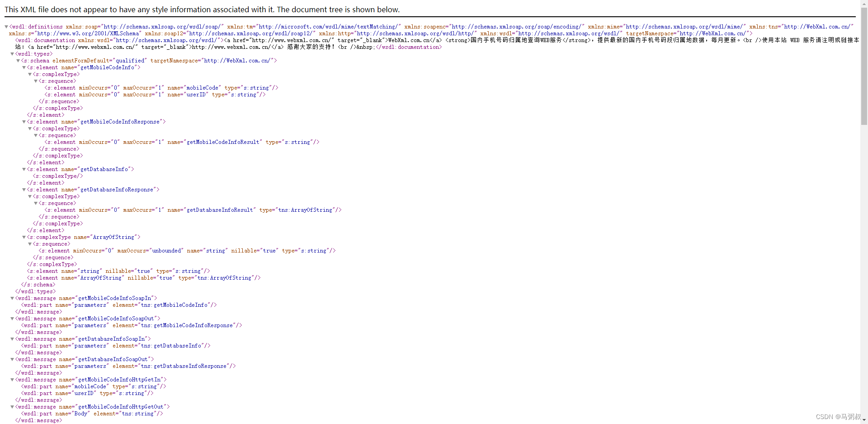
Task: Click the vertical scrollbar thumb
Action: [864, 66]
